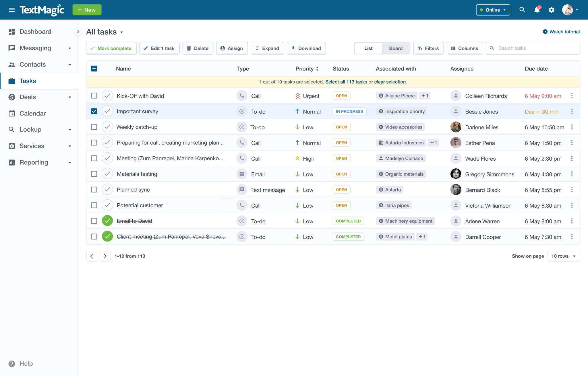
Task: Click green completed check on Email to David
Action: (x=107, y=221)
